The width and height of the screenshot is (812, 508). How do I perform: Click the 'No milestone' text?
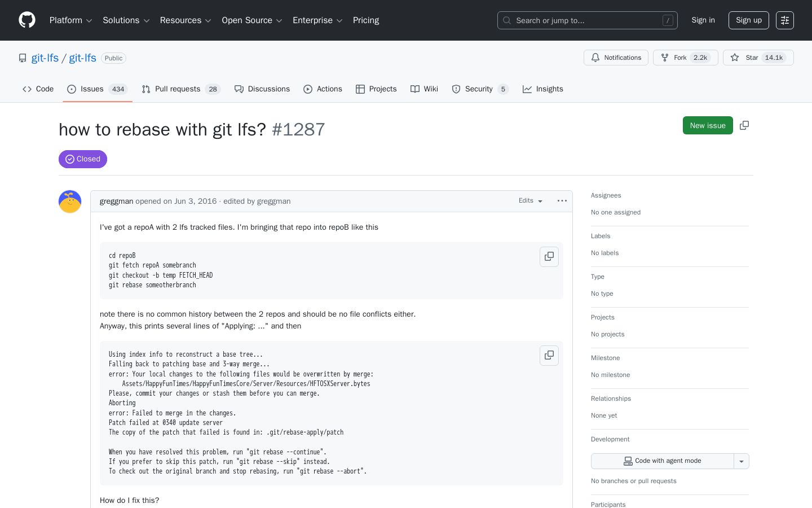[611, 375]
